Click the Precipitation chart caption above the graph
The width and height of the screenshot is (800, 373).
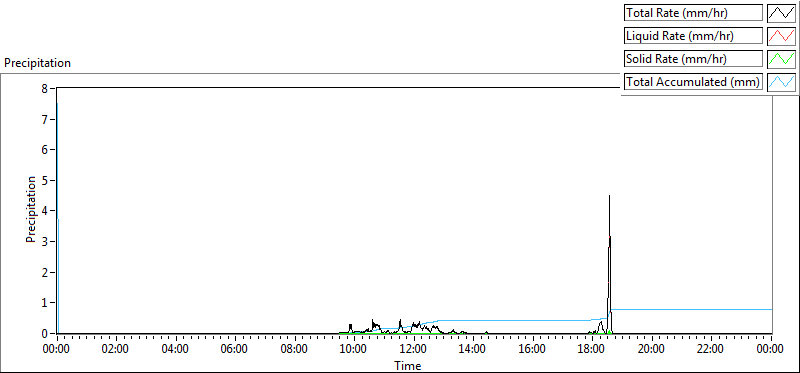coord(37,63)
